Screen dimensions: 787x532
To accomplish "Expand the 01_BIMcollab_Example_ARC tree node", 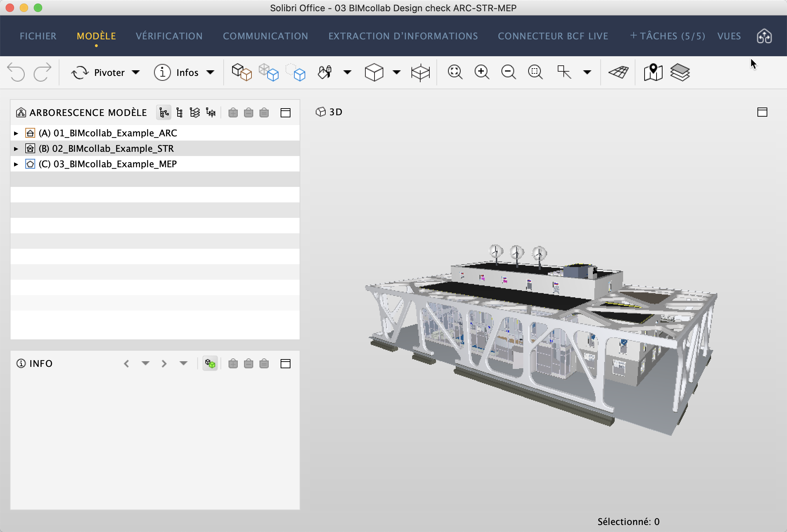I will (x=16, y=133).
